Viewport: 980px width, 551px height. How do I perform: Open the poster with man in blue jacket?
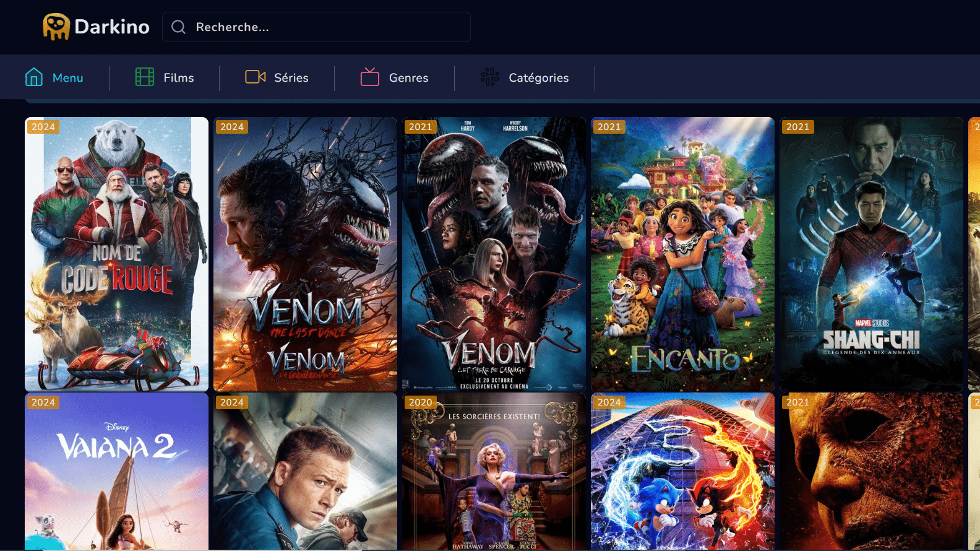click(x=305, y=471)
